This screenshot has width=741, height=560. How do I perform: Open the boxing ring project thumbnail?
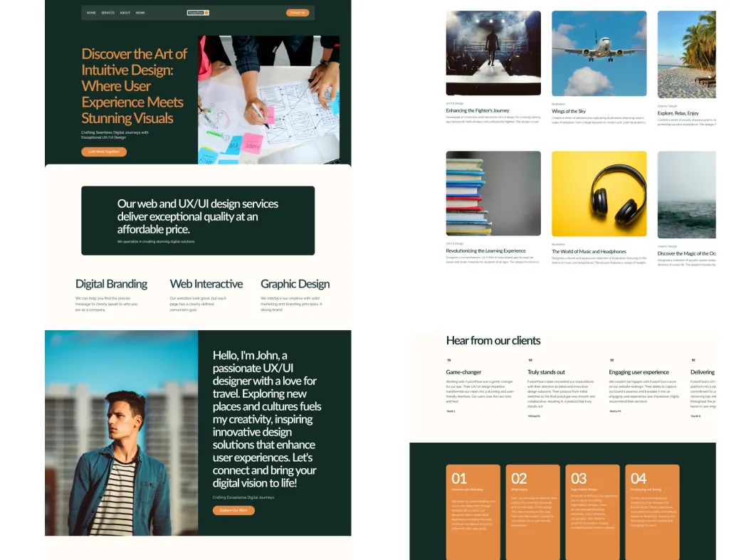493,53
